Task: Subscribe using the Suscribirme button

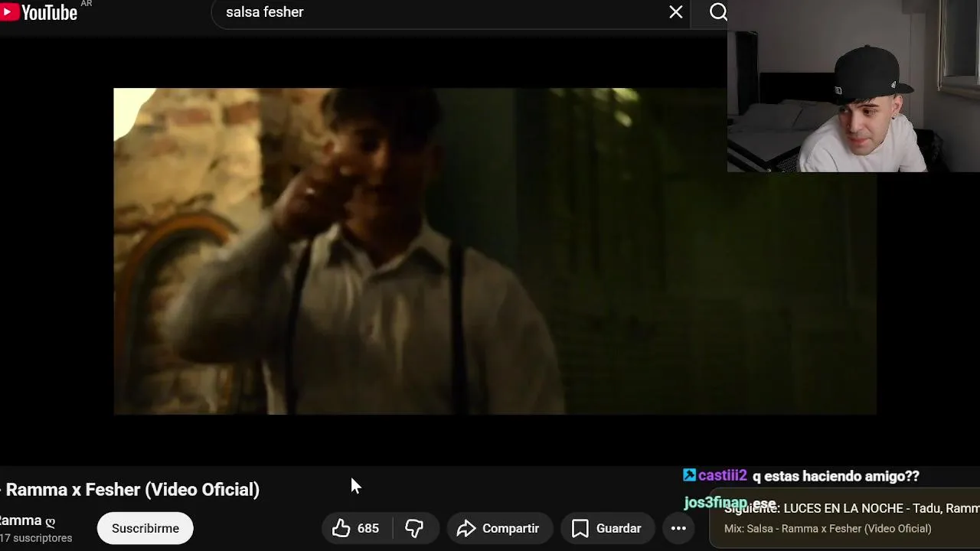Action: [145, 528]
